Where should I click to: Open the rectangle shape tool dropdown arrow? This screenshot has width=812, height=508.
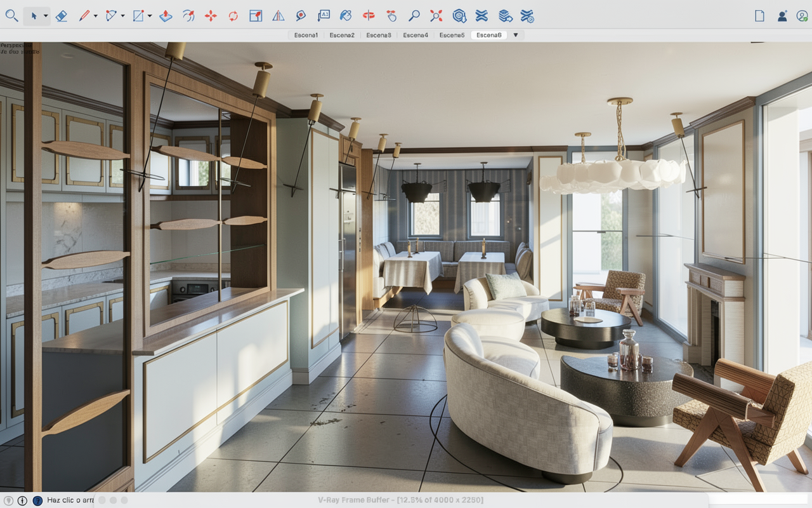[150, 17]
